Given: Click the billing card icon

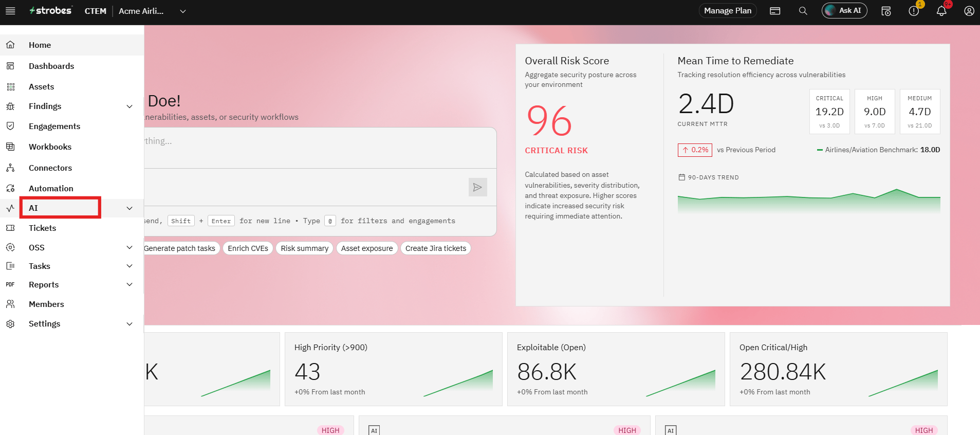Looking at the screenshot, I should pos(775,11).
